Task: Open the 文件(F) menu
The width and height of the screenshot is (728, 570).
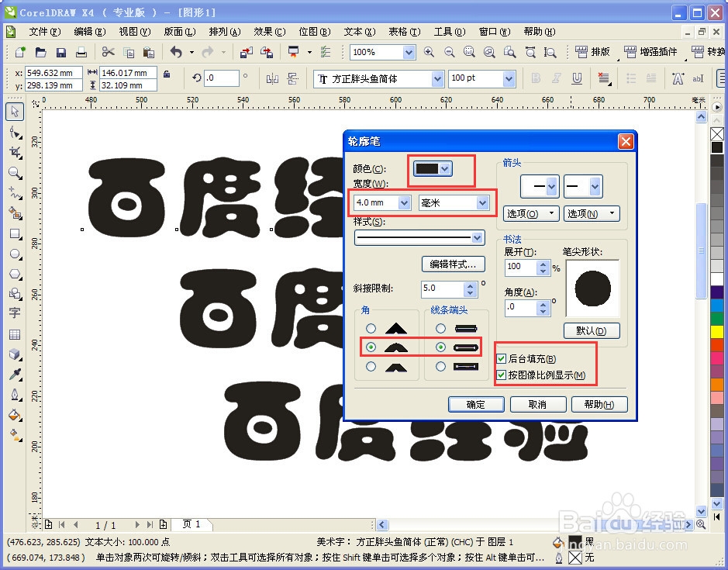Action: pos(44,32)
